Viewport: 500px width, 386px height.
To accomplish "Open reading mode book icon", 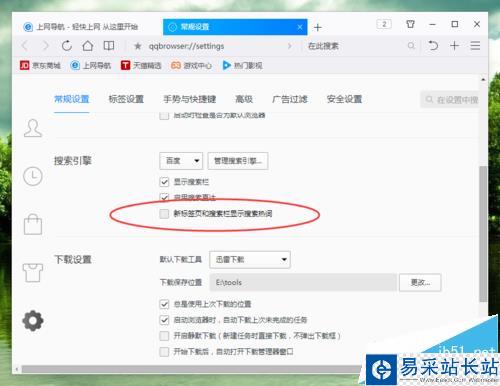I will (x=109, y=46).
